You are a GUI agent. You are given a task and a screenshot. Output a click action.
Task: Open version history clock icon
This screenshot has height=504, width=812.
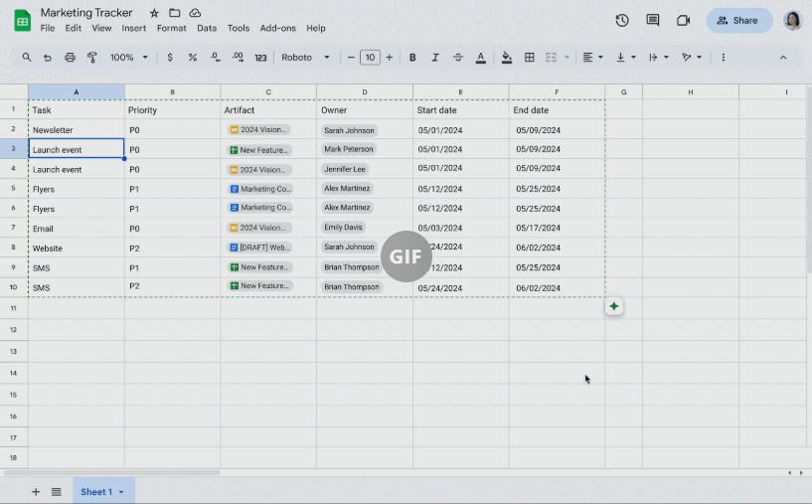pos(622,20)
